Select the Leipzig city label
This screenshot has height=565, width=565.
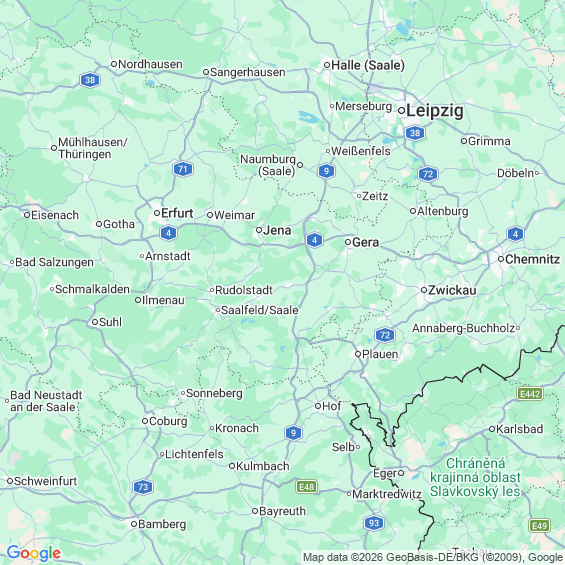point(435,111)
